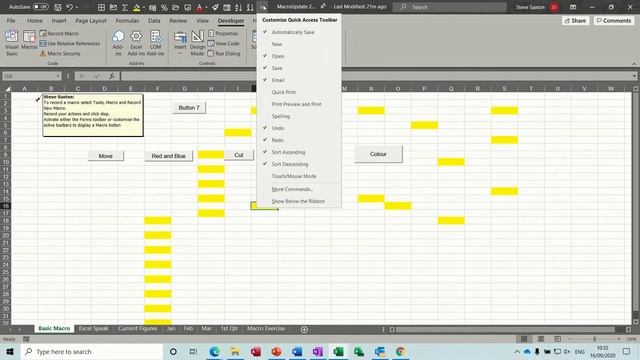Image resolution: width=640 pixels, height=360 pixels.
Task: Open Macro Security settings
Action: pyautogui.click(x=60, y=53)
